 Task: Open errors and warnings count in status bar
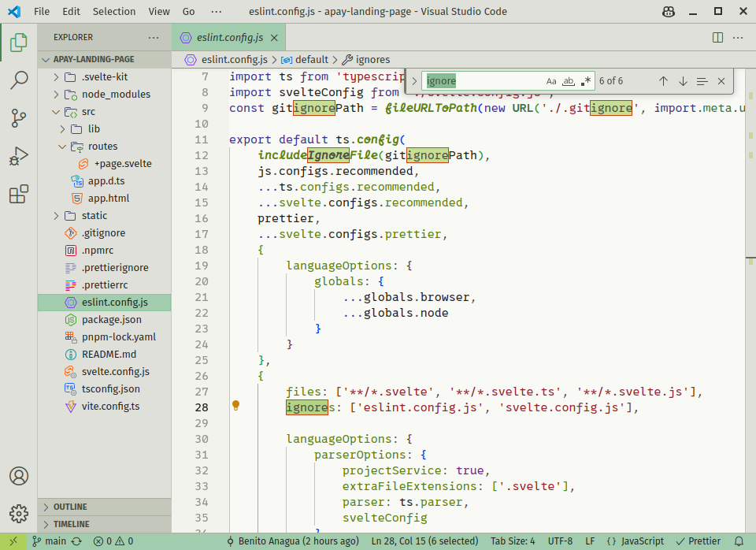click(113, 541)
